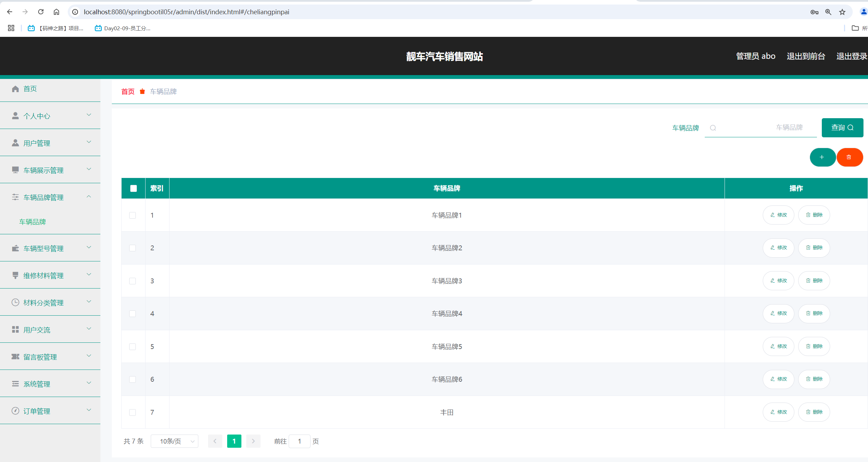Click the 查询 search button
Viewport: 868px width, 462px height.
point(842,128)
